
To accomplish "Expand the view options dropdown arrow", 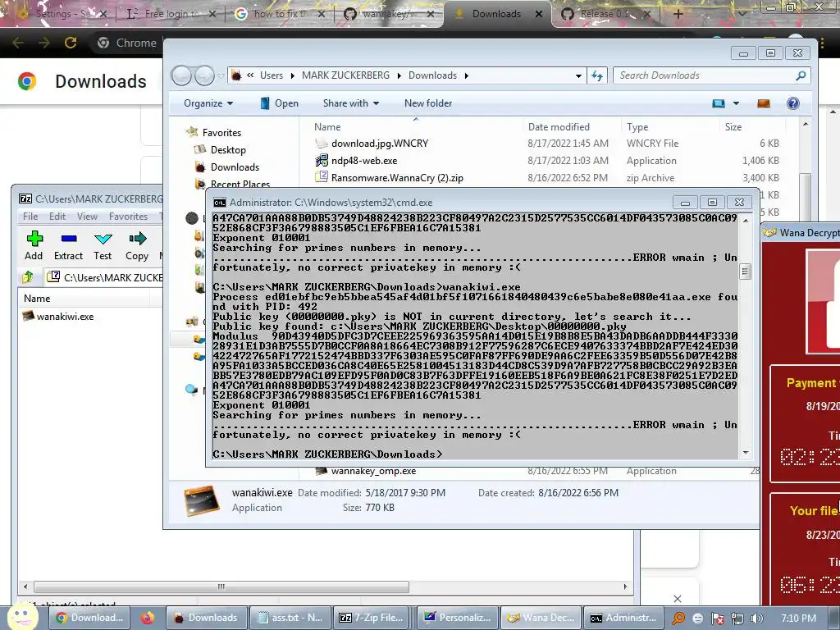I will tap(736, 103).
